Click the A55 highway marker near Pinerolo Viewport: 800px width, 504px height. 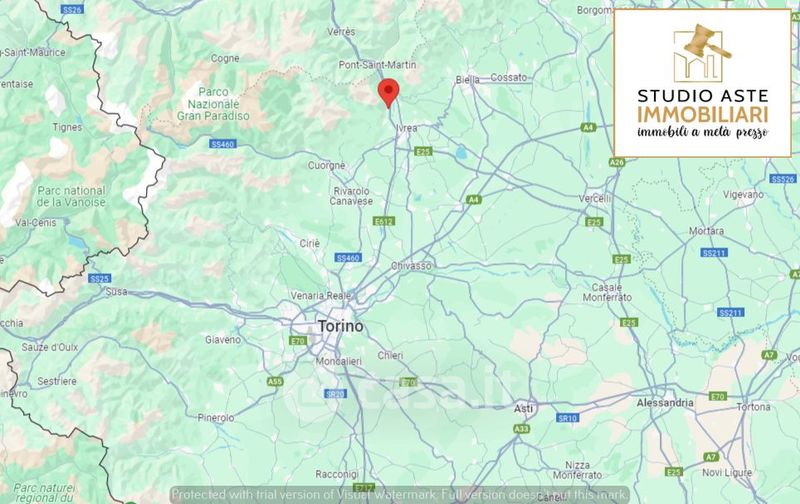point(274,381)
